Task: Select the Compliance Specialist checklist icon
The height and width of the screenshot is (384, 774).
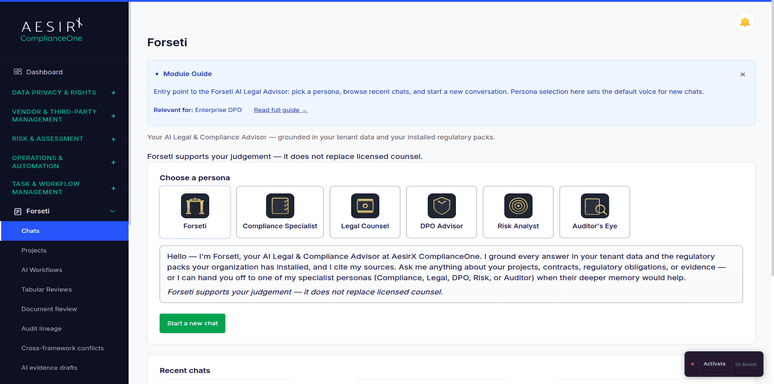Action: point(280,206)
